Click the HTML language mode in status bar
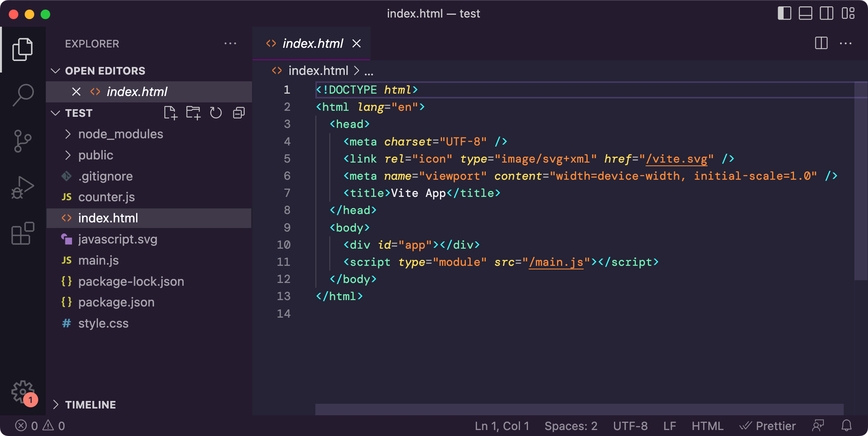 pyautogui.click(x=707, y=426)
